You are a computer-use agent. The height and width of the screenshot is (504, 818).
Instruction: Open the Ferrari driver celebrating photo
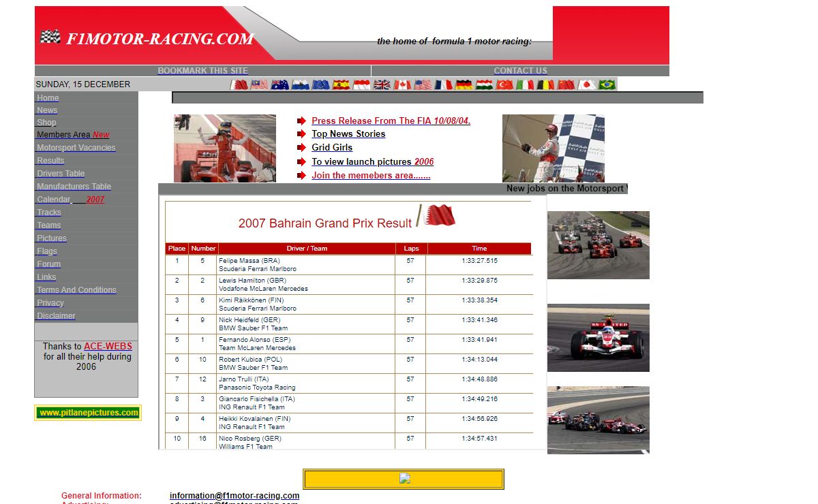[225, 148]
